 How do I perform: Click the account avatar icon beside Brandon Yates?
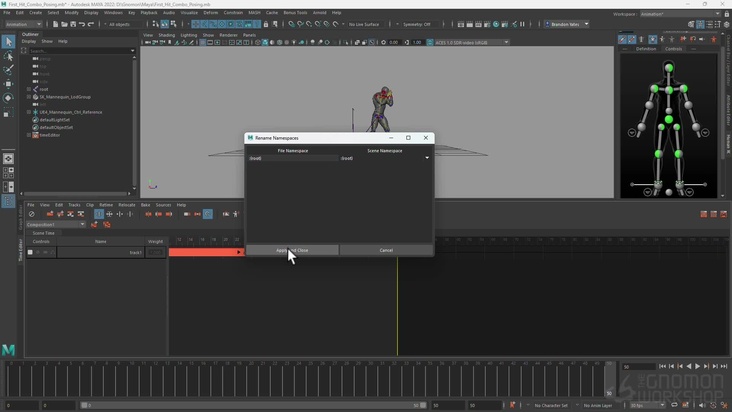click(x=548, y=24)
